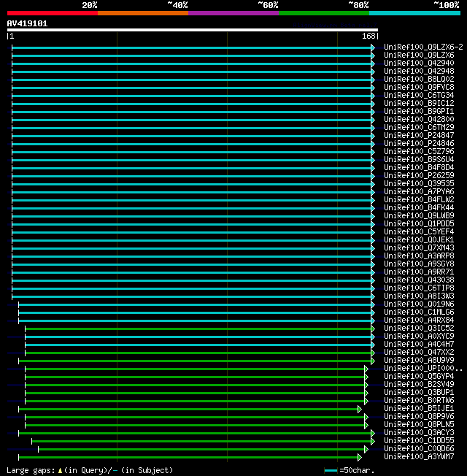Image resolution: width=467 pixels, height=476 pixels.
Task: Open the UniRef100_C6TIP8 entry
Action: pos(419,288)
